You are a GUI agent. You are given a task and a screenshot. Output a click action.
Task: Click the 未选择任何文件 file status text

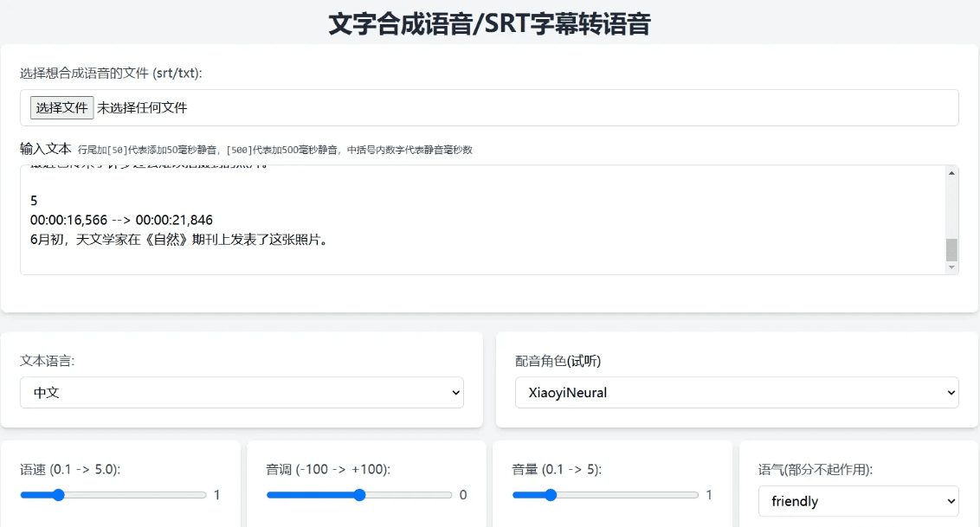pos(142,107)
